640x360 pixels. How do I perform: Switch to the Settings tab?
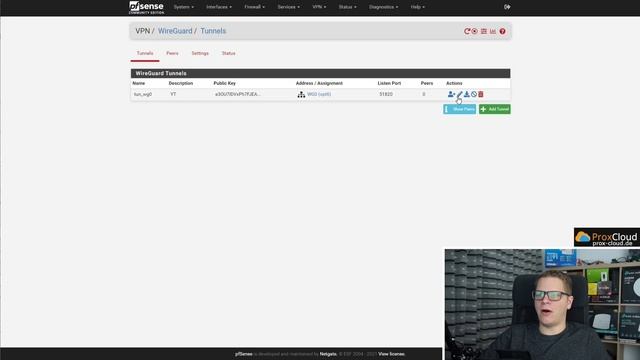click(x=200, y=53)
